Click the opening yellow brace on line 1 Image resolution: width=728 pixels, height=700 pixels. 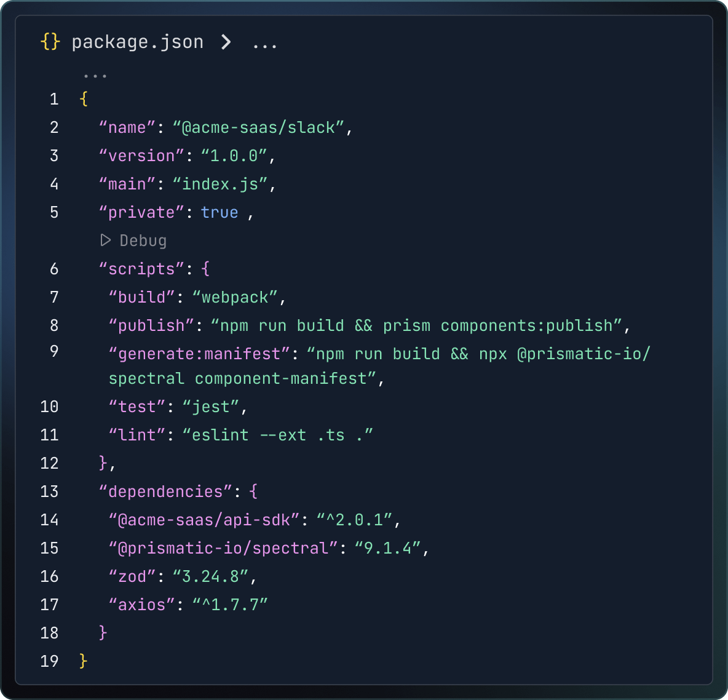[x=84, y=99]
